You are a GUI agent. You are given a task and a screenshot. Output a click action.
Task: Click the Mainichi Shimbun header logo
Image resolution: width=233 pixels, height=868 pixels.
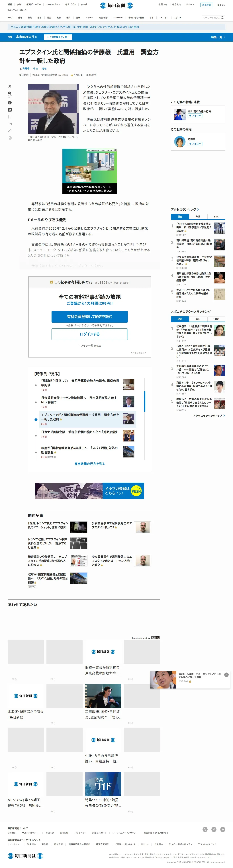point(116,5)
